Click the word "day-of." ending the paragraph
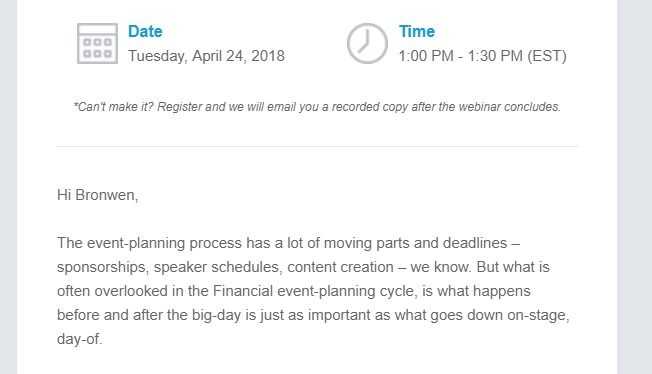Screen dimensions: 652x374 tap(79, 339)
